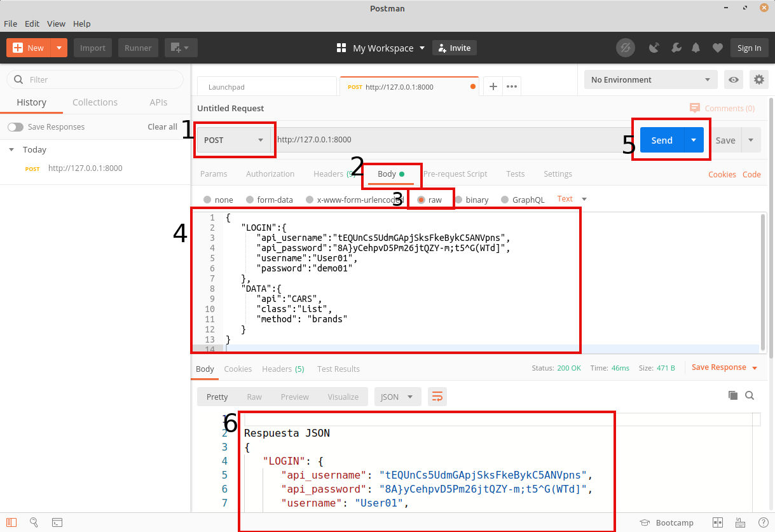Image resolution: width=775 pixels, height=532 pixels.
Task: Toggle sidebar icon in status bar
Action: click(x=11, y=522)
